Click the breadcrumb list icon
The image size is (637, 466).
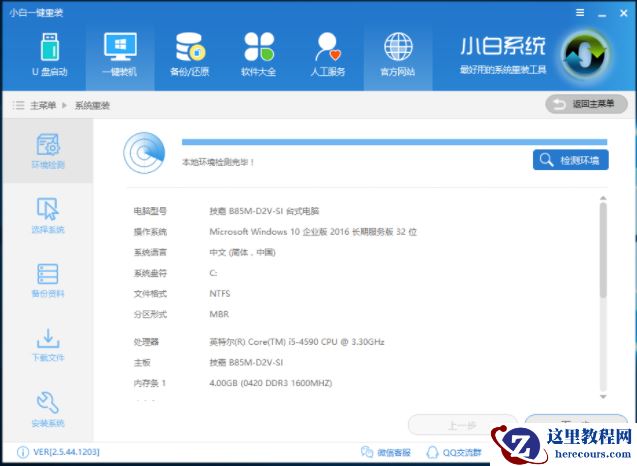pos(18,106)
